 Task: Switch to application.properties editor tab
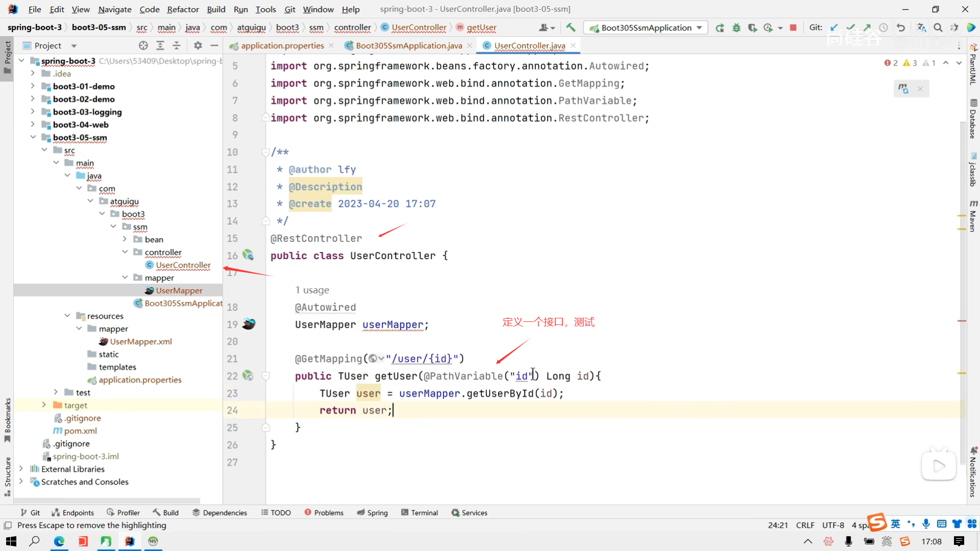point(282,45)
